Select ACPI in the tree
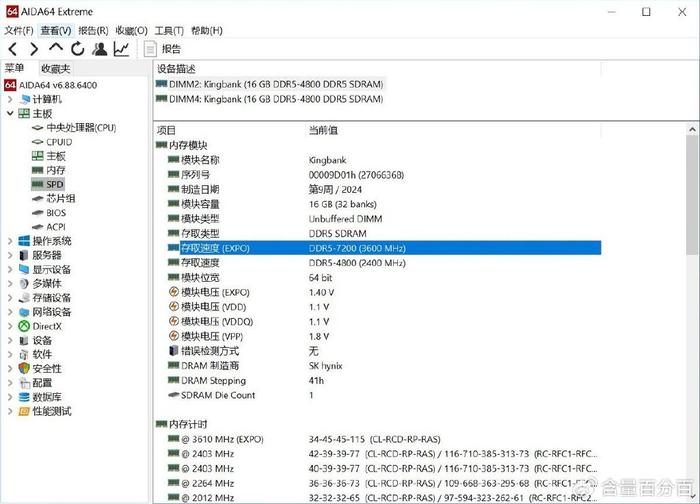This screenshot has width=700, height=504. click(49, 227)
